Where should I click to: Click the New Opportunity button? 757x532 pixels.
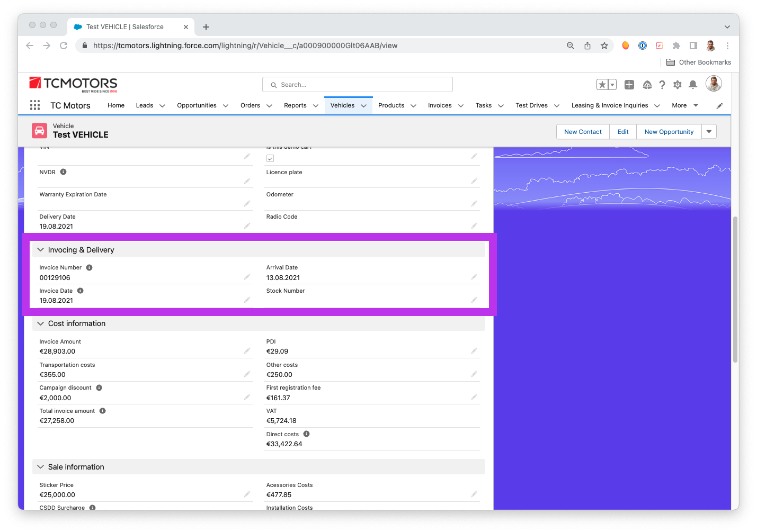pos(669,132)
